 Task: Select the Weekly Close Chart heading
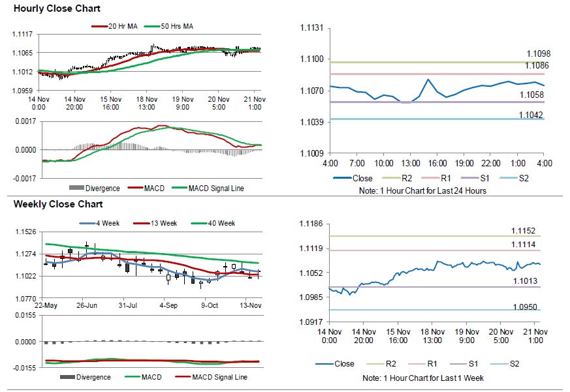[58, 204]
